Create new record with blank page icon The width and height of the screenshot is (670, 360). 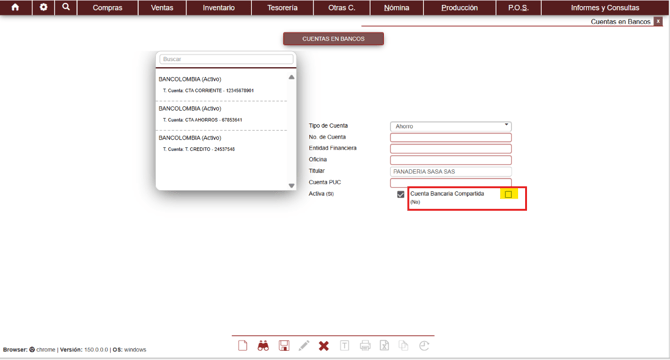[x=243, y=345]
